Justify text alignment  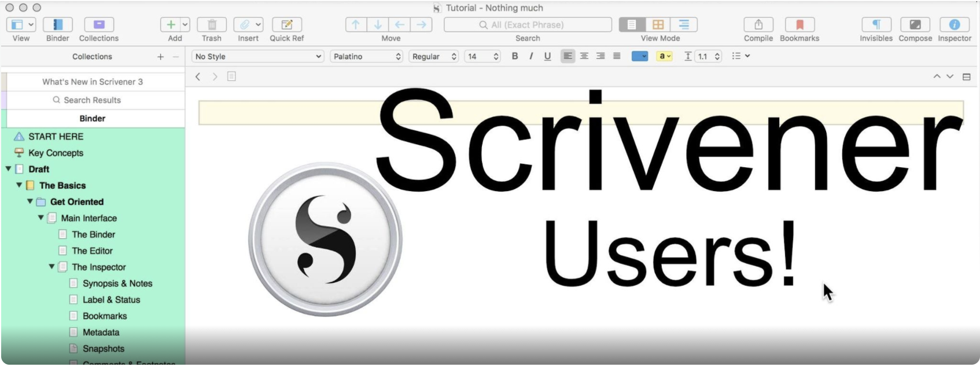pos(617,56)
